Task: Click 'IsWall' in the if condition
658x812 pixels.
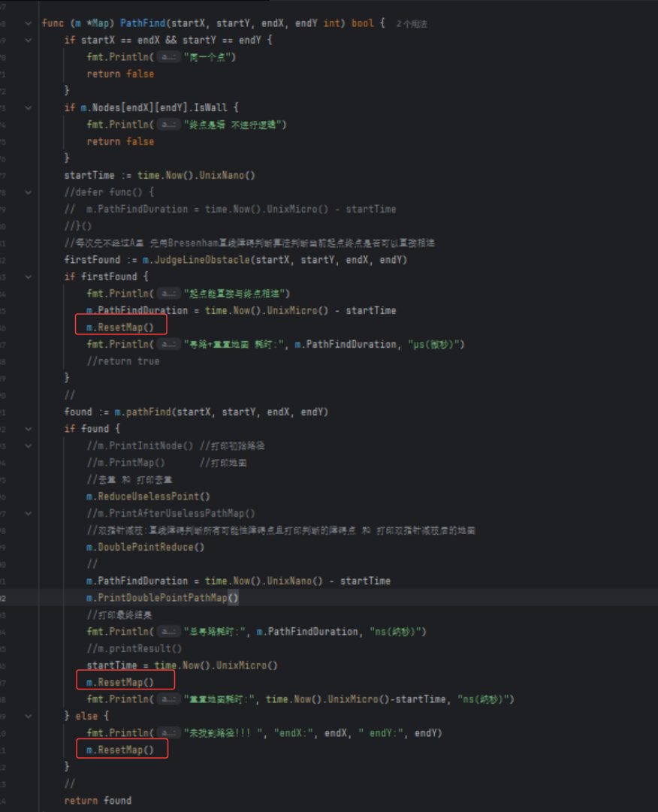Action: pyautogui.click(x=210, y=107)
